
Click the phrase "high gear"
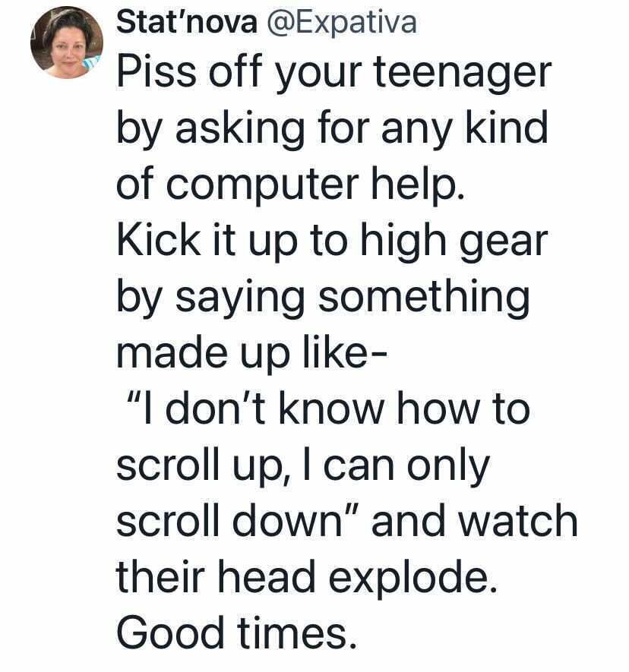click(x=454, y=241)
